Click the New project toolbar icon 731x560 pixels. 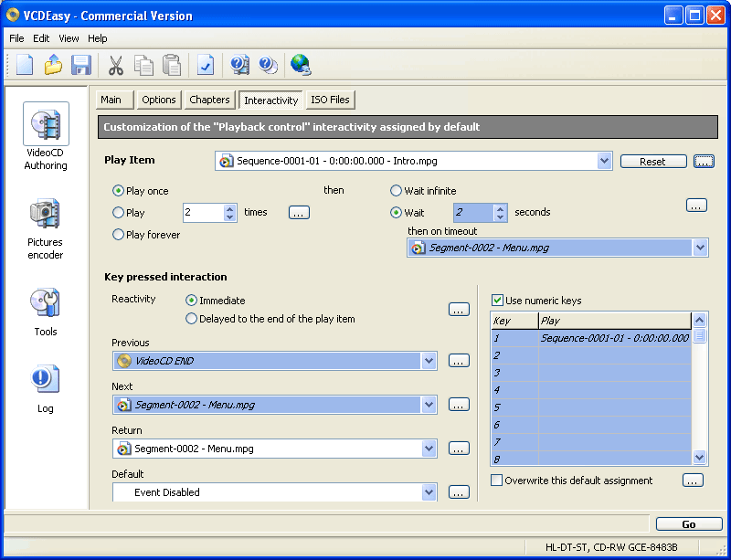pyautogui.click(x=26, y=64)
